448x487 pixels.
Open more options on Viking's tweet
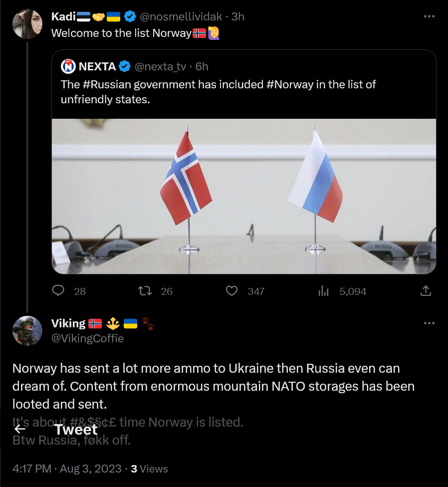tap(429, 323)
